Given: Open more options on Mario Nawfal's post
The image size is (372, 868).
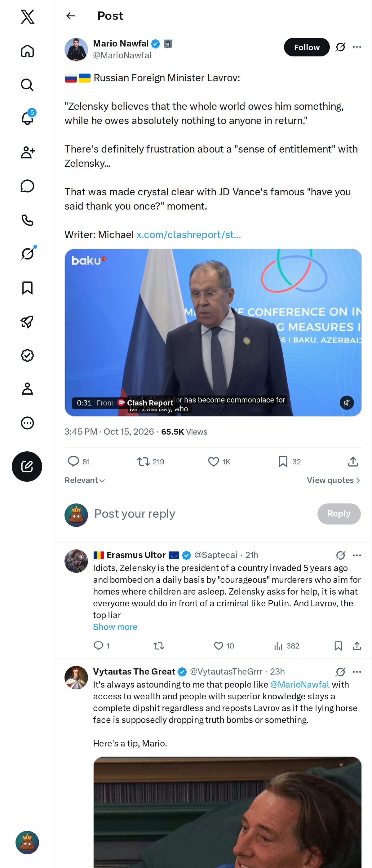Looking at the screenshot, I should pos(357,47).
